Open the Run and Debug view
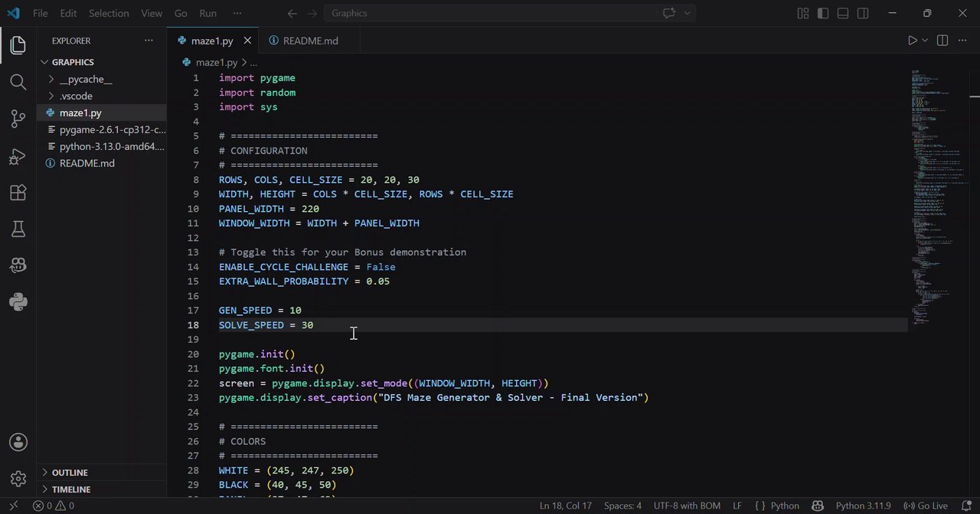Screen dimensions: 980x514 click(x=18, y=156)
